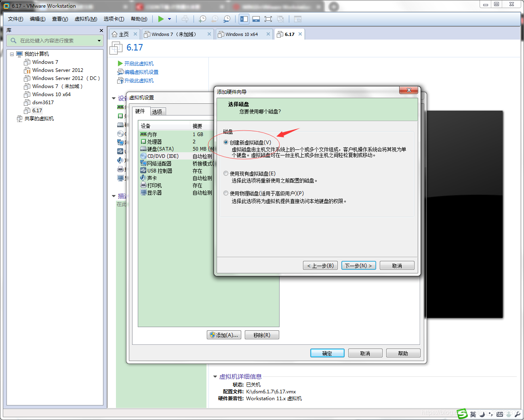Click the console view toolbar icon
Screen dimensions: 524x420
tap(298, 19)
